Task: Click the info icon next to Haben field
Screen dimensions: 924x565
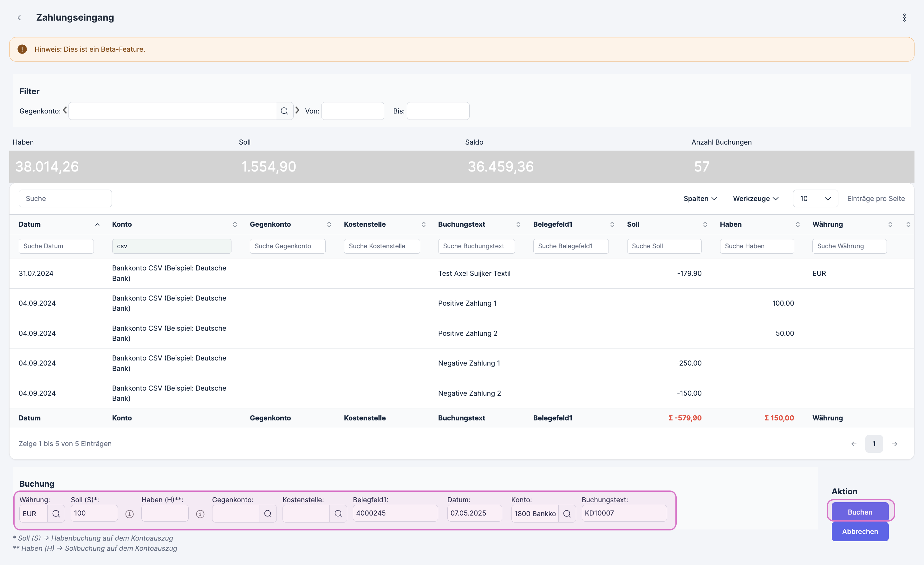Action: 200,514
